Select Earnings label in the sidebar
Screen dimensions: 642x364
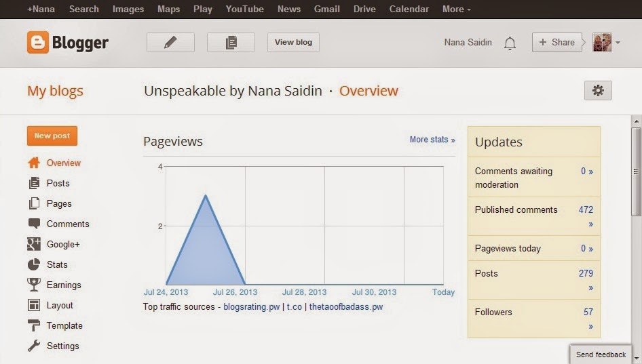64,285
